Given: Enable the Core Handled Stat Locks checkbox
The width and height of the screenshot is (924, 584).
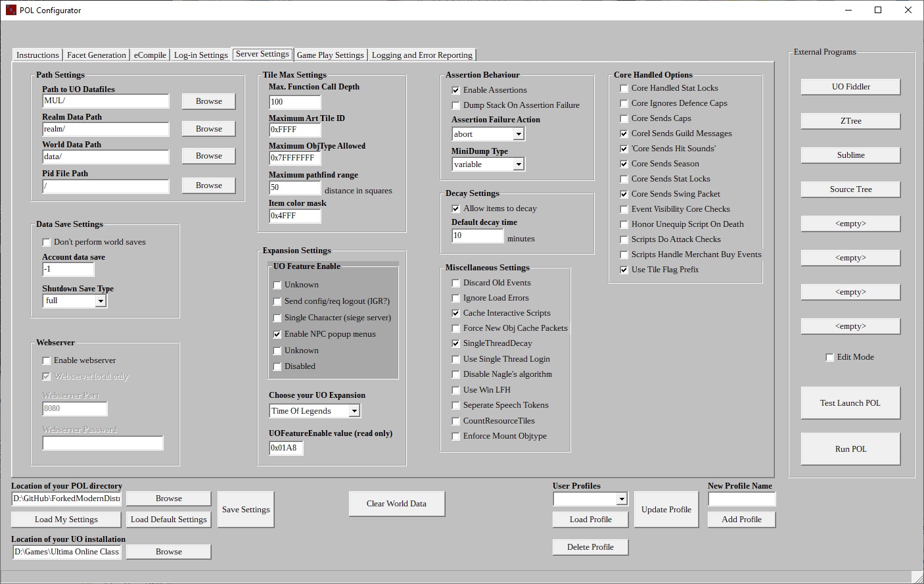Looking at the screenshot, I should coord(624,88).
